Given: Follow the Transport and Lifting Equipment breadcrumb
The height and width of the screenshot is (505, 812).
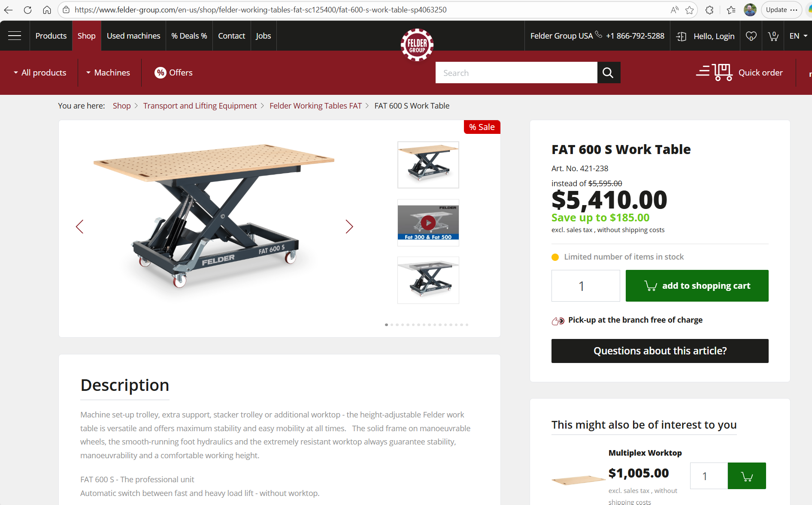Looking at the screenshot, I should (x=200, y=106).
